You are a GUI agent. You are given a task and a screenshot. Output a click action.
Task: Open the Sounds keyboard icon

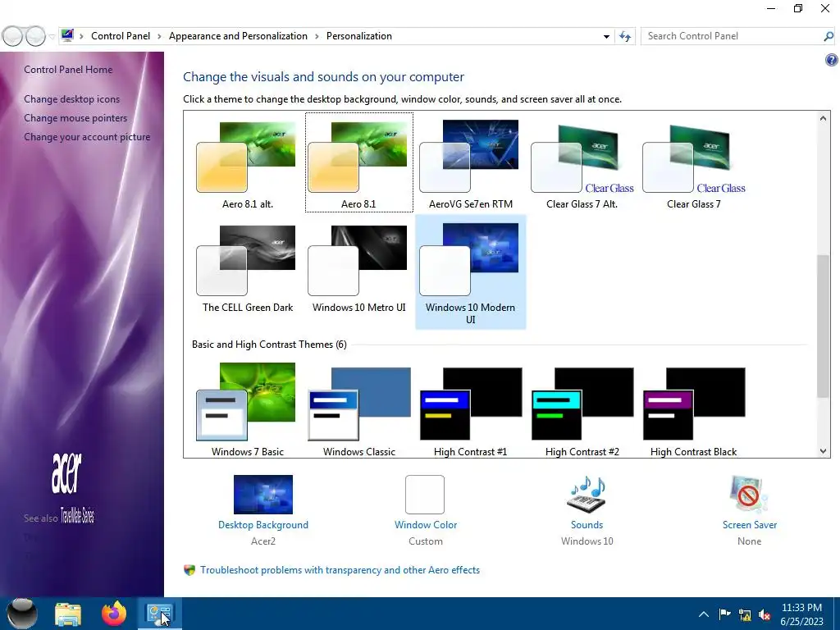587,494
